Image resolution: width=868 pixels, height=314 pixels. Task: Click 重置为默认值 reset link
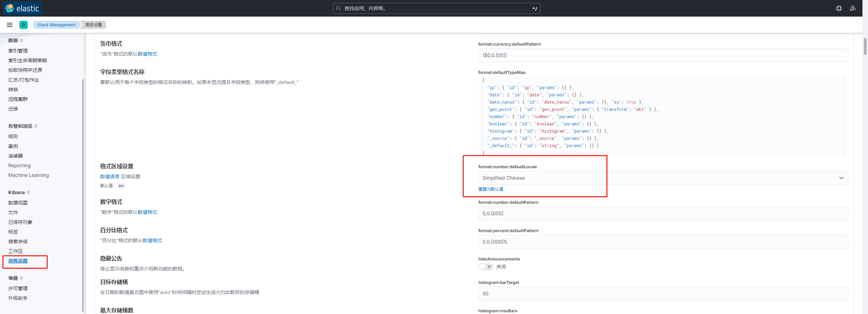click(491, 189)
